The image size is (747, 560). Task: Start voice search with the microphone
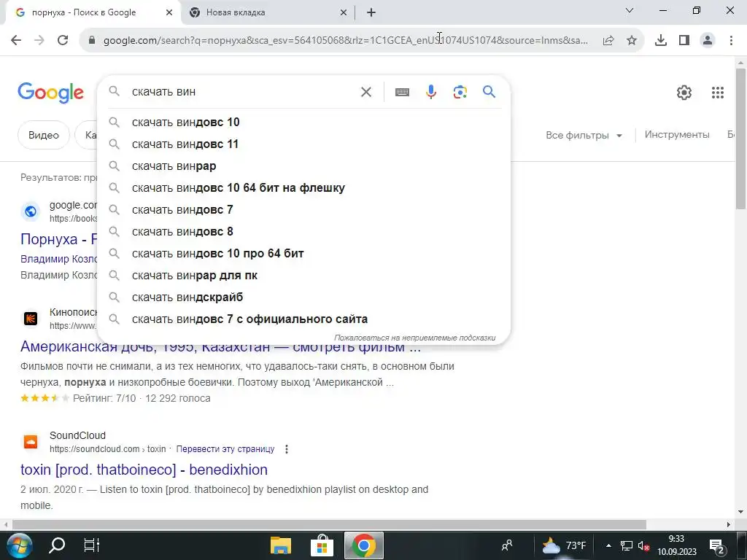(431, 92)
